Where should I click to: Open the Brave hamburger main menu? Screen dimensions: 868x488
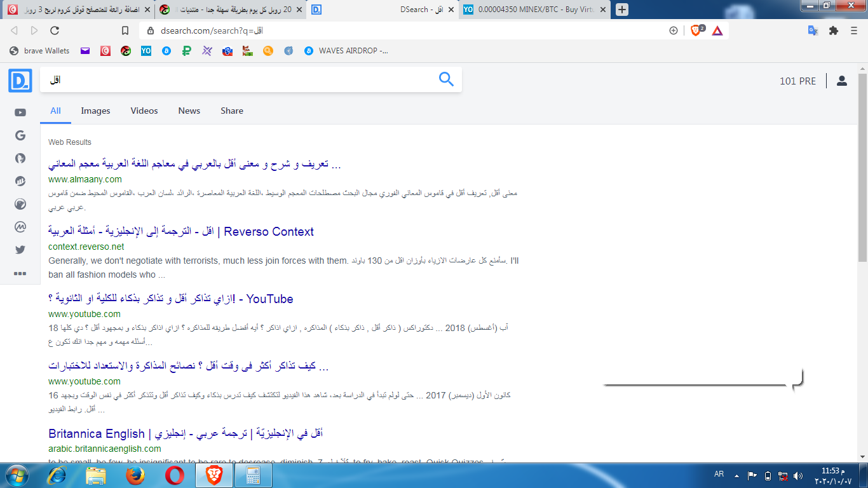(x=854, y=30)
